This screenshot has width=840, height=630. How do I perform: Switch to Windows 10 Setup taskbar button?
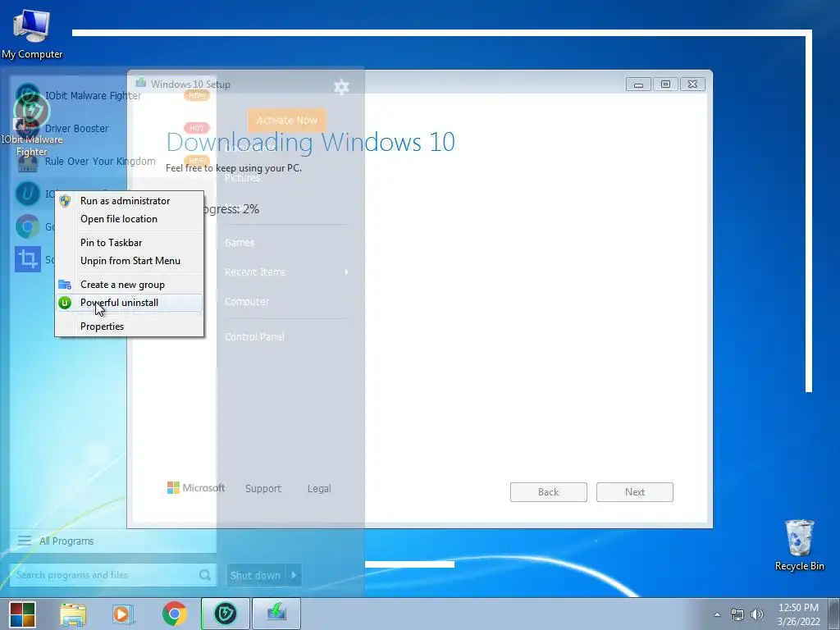276,614
